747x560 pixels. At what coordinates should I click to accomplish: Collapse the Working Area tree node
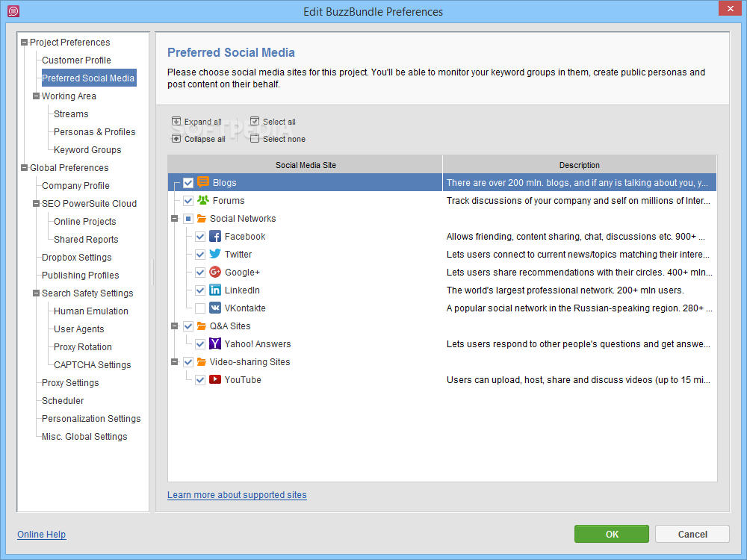(x=36, y=96)
